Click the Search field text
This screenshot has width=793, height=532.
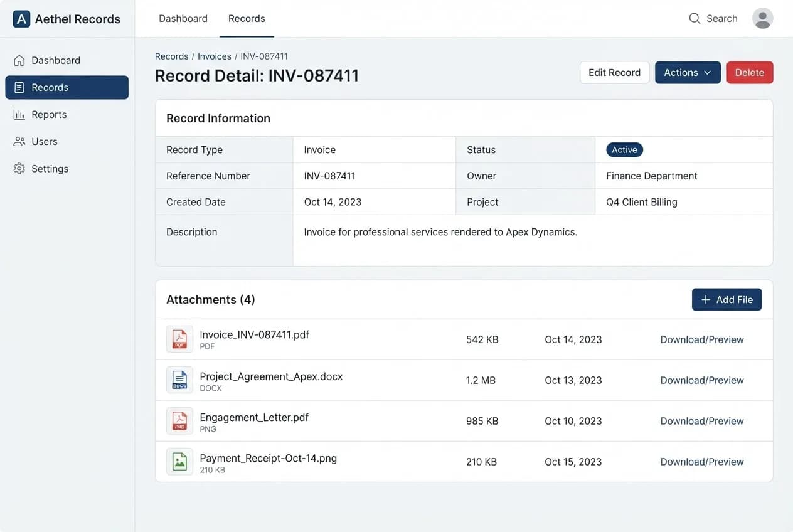pos(722,19)
